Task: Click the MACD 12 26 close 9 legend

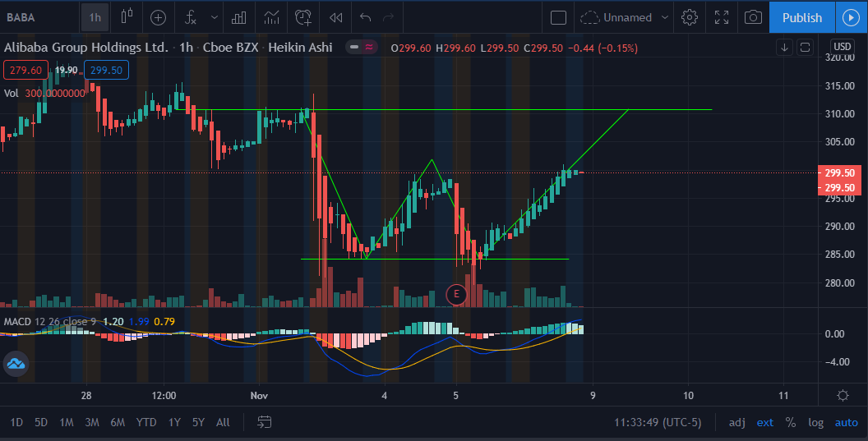Action: pos(50,321)
